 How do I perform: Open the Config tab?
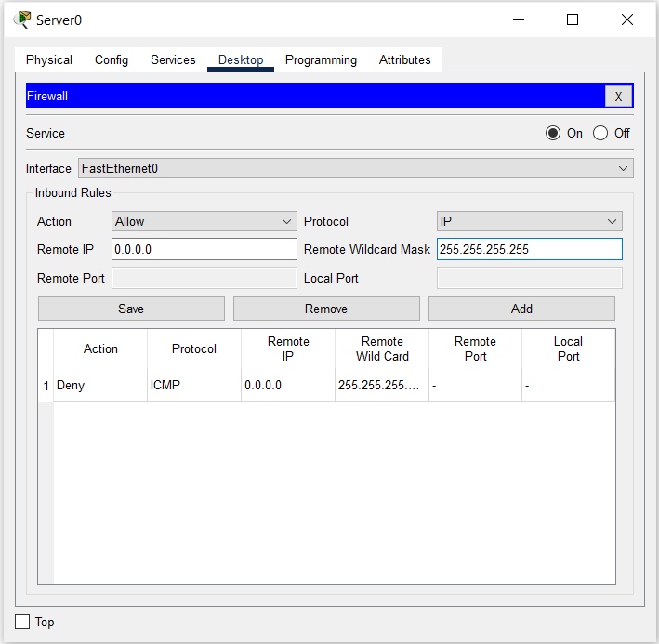coord(112,59)
